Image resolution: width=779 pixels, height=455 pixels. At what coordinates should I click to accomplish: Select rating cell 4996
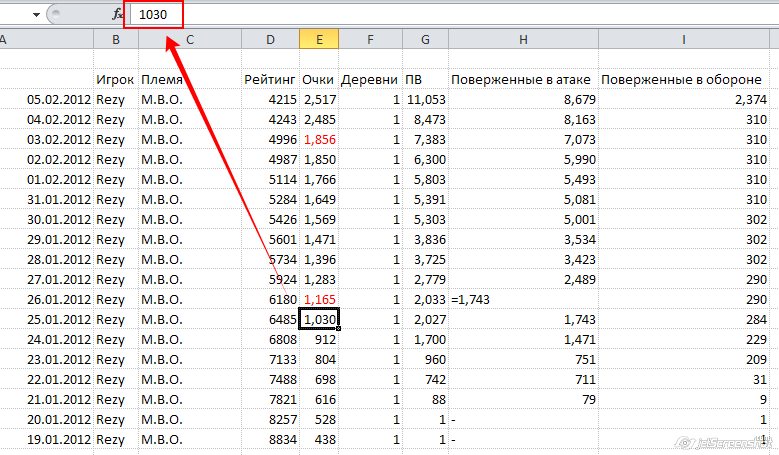pos(270,140)
